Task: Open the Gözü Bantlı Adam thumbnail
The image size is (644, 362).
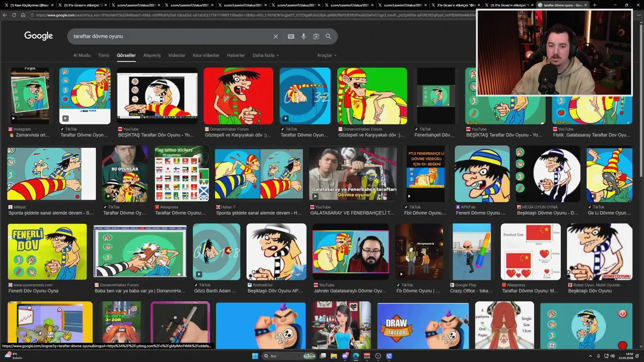Action: (x=216, y=252)
